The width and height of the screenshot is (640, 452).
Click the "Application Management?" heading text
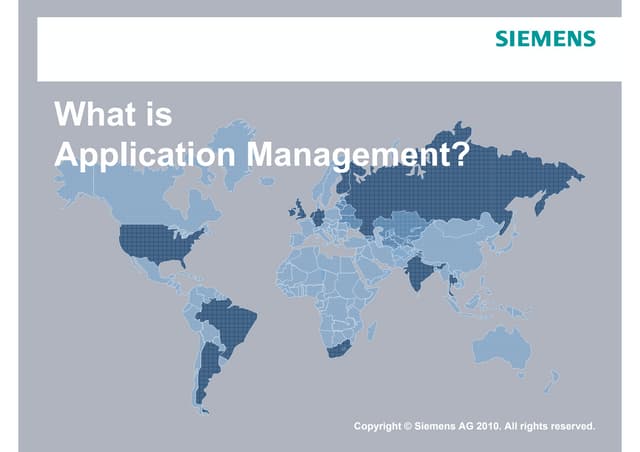tap(262, 155)
